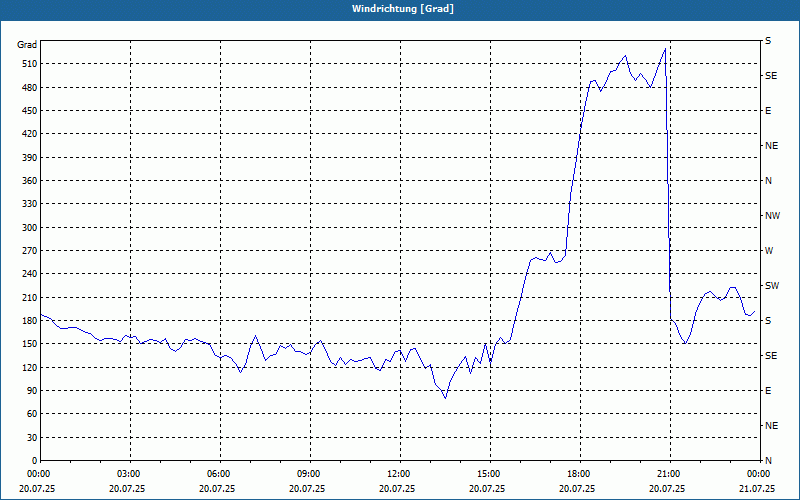This screenshot has width=800, height=500.
Task: Click the "90" left axis value
Action: pyautogui.click(x=32, y=391)
